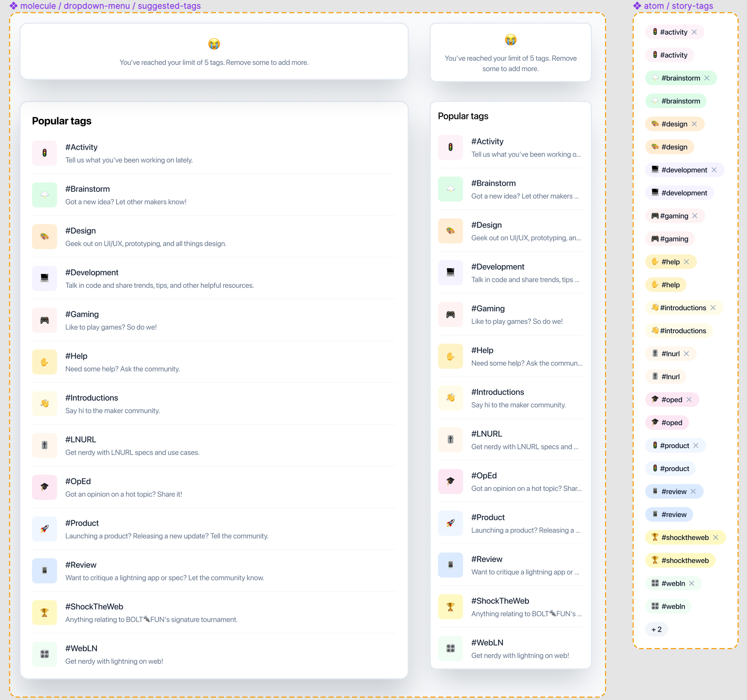747x700 pixels.
Task: Click the trophy icon next to #ShockTheWeb in the narrow list
Action: (451, 607)
